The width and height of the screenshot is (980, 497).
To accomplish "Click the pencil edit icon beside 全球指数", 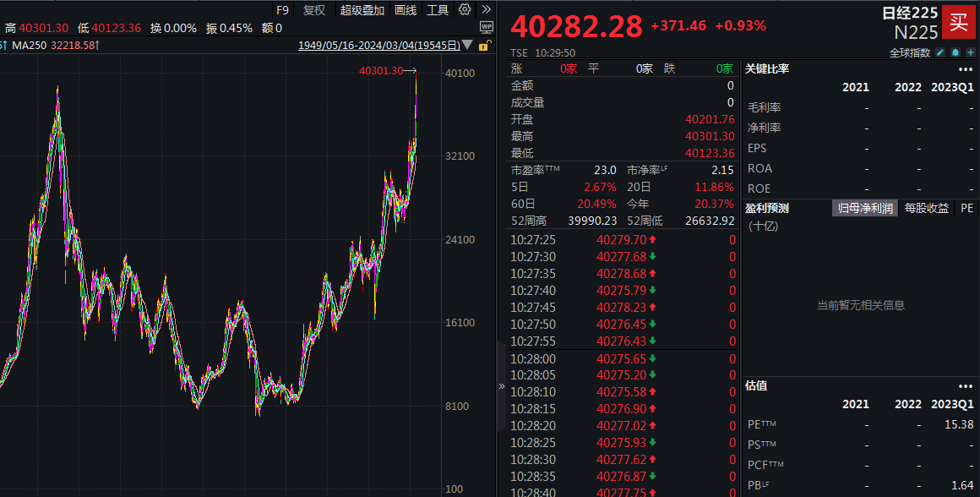I will [940, 52].
